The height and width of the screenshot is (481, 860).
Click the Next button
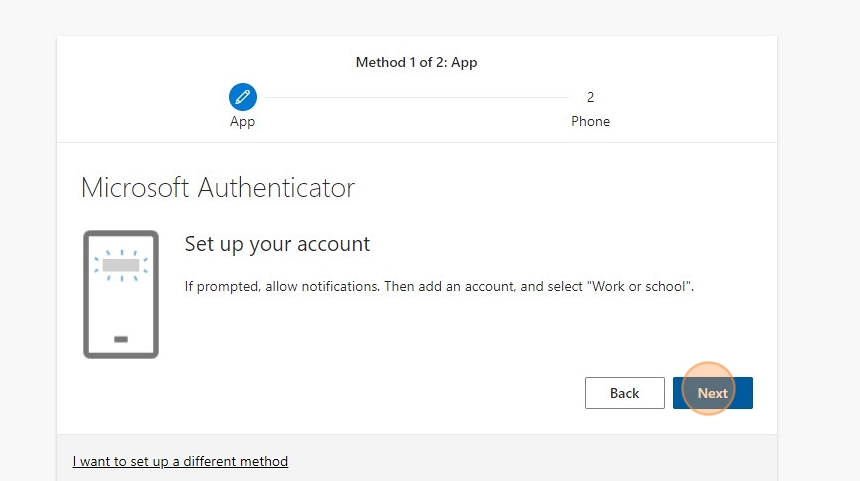coord(712,393)
